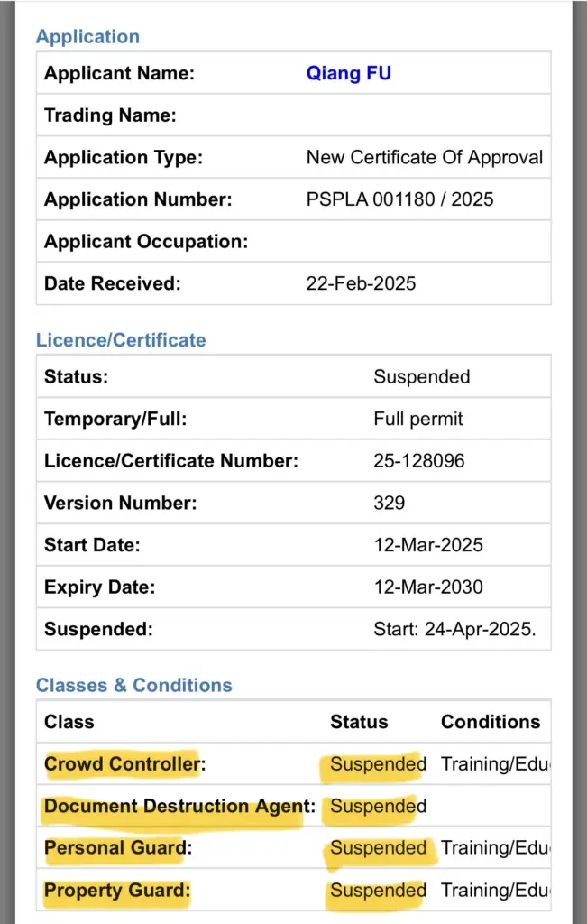The height and width of the screenshot is (924, 587).
Task: Select the Property Guard class row
Action: pos(294,890)
